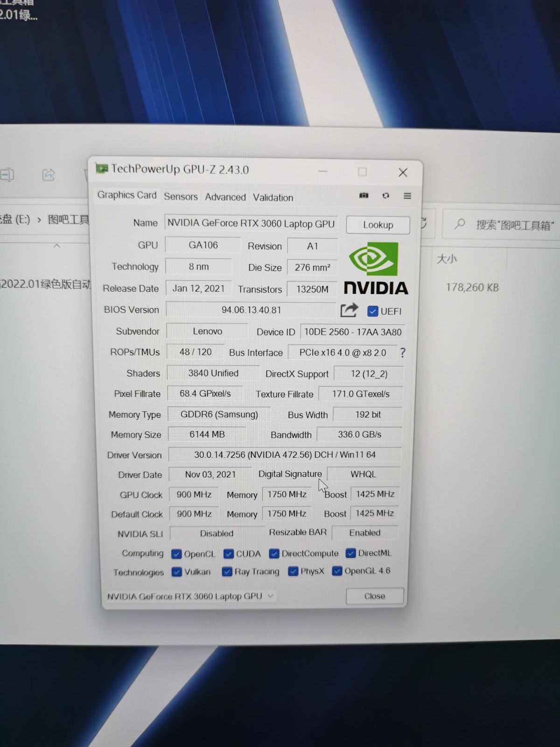Take a GPU-Z screenshot with the camera icon

(364, 196)
